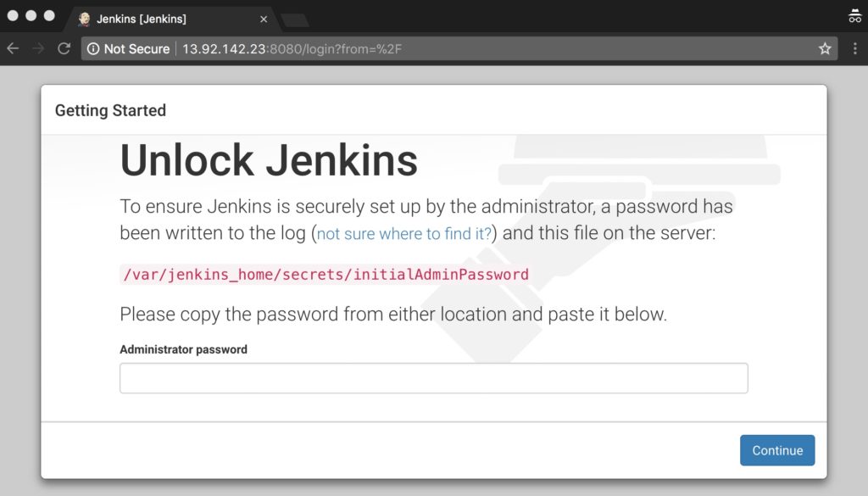Open the Chrome three-dot menu
Image resolution: width=868 pixels, height=496 pixels.
click(x=855, y=48)
